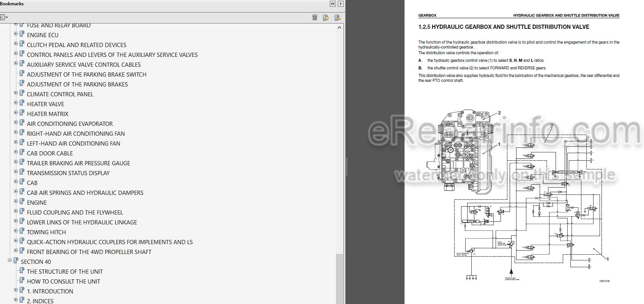Open LEFT-HAND AIR CONDITIONING FAN bookmark
The image size is (644, 304).
(74, 143)
